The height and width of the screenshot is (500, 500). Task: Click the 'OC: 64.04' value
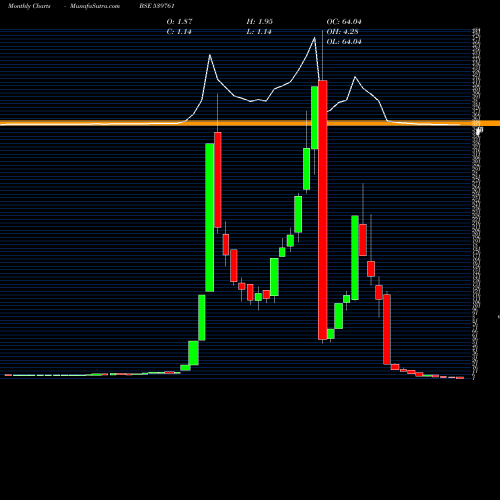point(344,22)
